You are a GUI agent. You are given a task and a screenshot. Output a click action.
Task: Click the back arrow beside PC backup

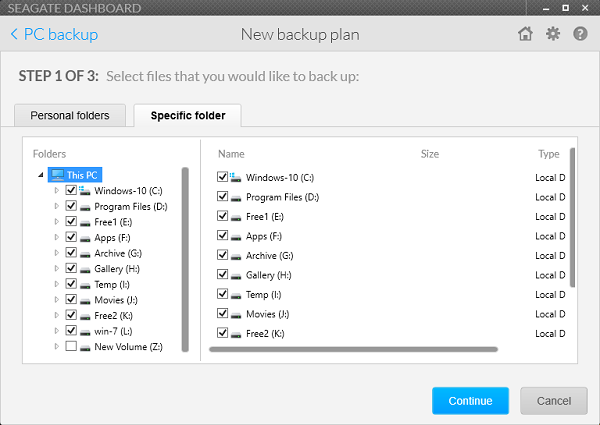[x=14, y=34]
